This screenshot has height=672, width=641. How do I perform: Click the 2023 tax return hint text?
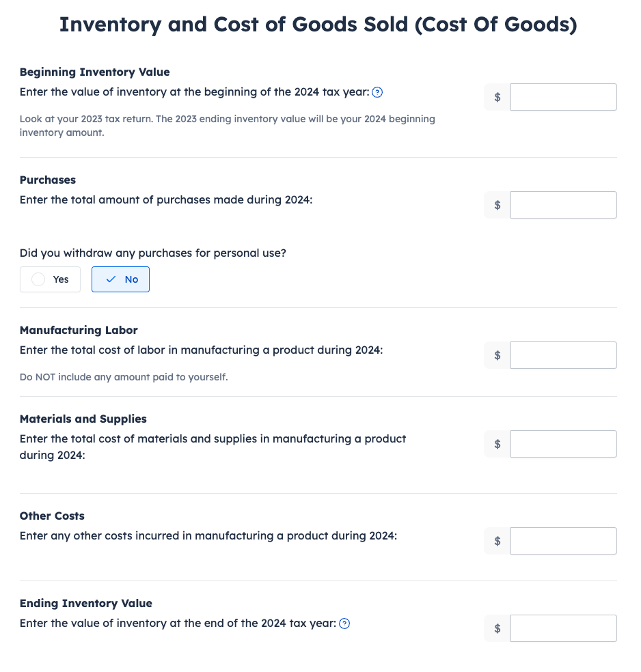click(x=228, y=126)
